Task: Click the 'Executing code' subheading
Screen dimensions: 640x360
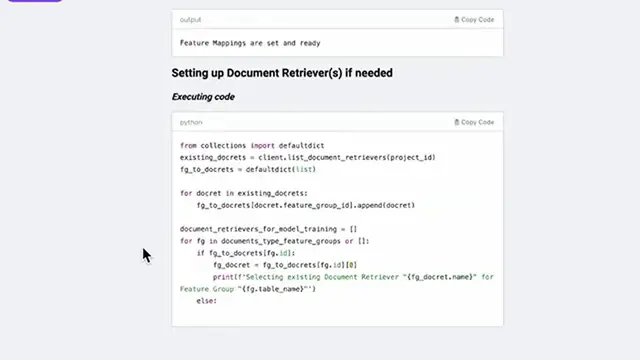Action: pyautogui.click(x=203, y=97)
